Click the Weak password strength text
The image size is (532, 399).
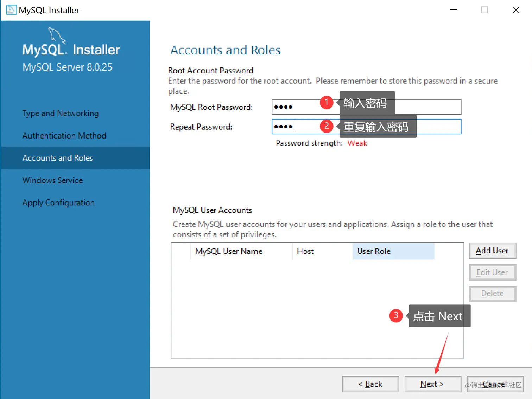coord(357,143)
